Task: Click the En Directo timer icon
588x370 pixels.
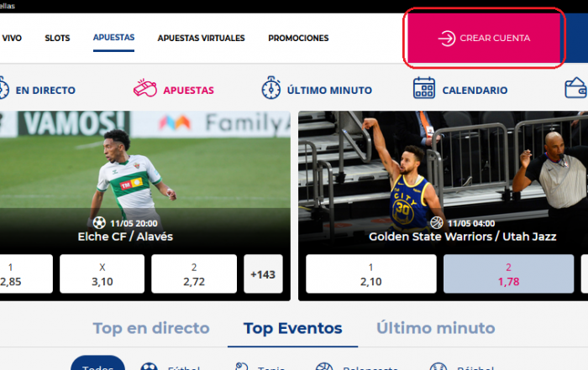Action: pyautogui.click(x=3, y=88)
